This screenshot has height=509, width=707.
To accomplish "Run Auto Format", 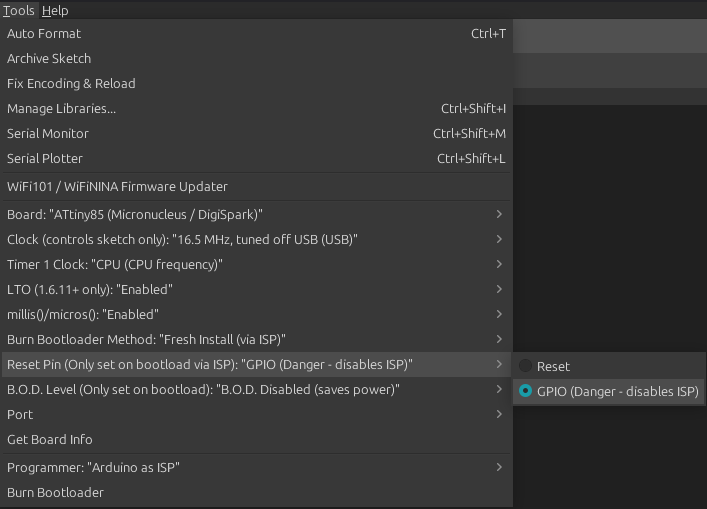I will click(x=44, y=33).
